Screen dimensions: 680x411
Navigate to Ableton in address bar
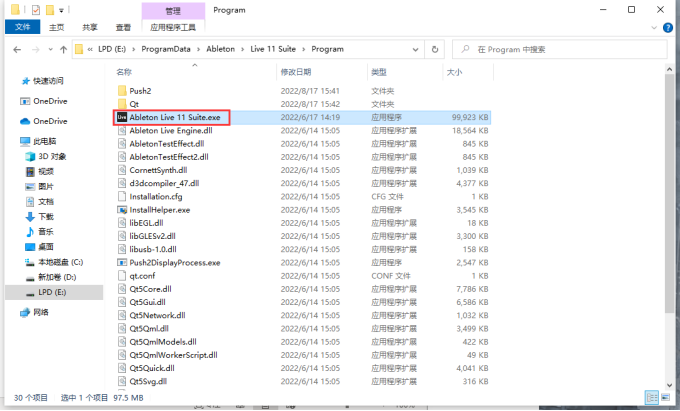tap(220, 49)
